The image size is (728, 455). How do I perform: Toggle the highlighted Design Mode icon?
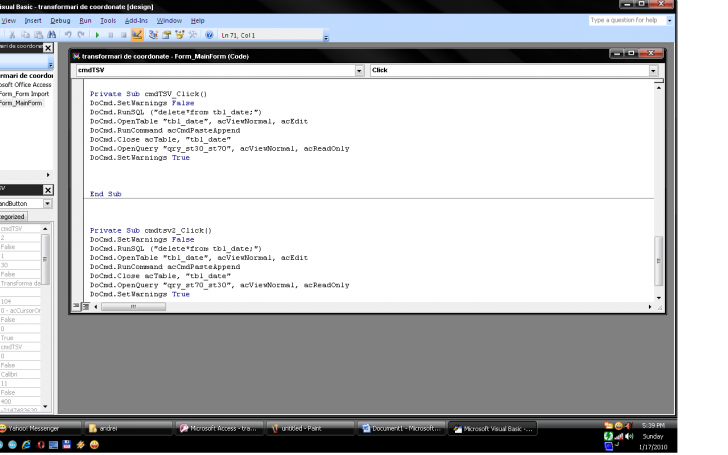point(137,35)
